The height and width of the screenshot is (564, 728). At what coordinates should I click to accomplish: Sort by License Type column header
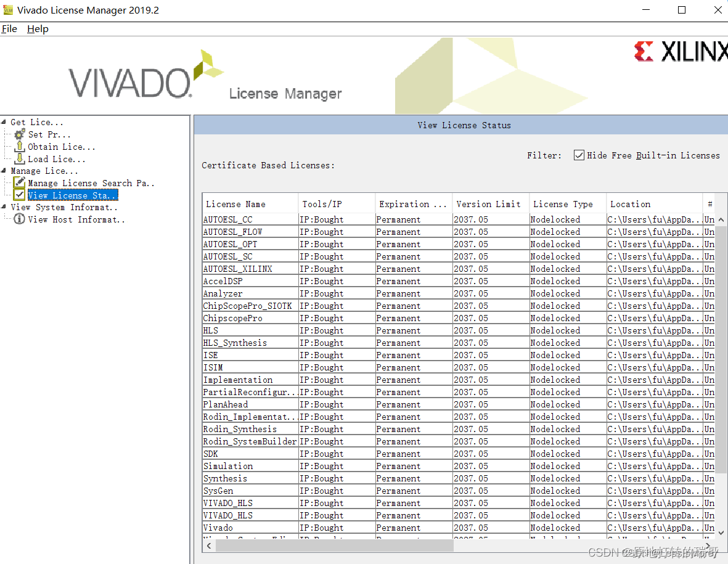point(568,204)
